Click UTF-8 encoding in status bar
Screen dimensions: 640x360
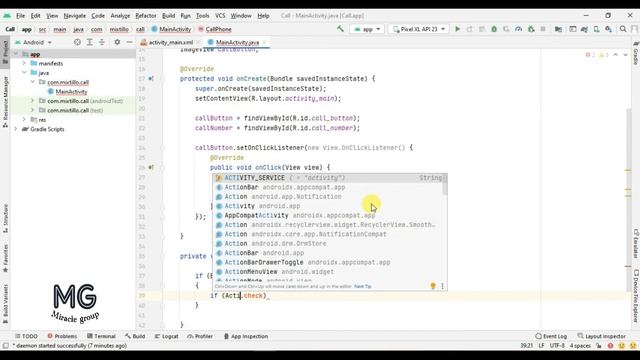coord(557,346)
